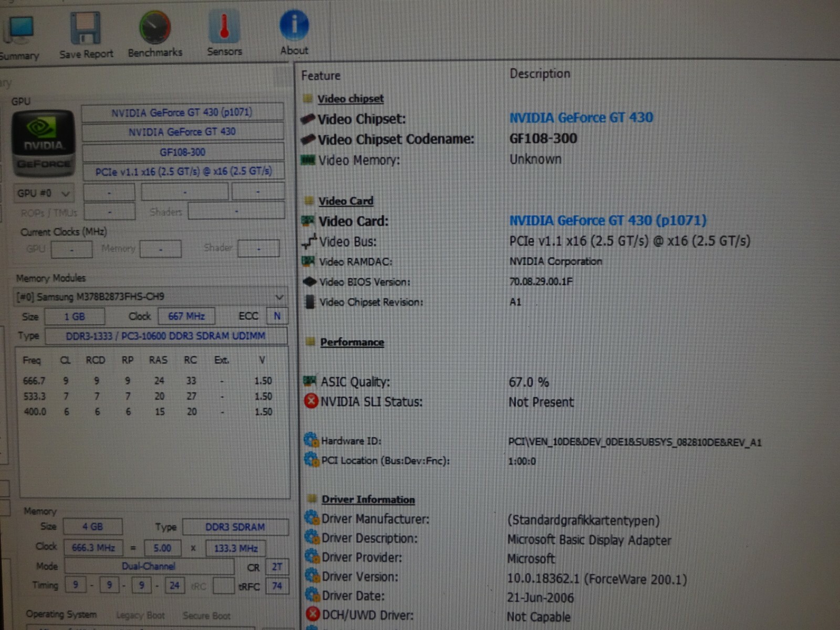Select the Video Card section header

(346, 201)
